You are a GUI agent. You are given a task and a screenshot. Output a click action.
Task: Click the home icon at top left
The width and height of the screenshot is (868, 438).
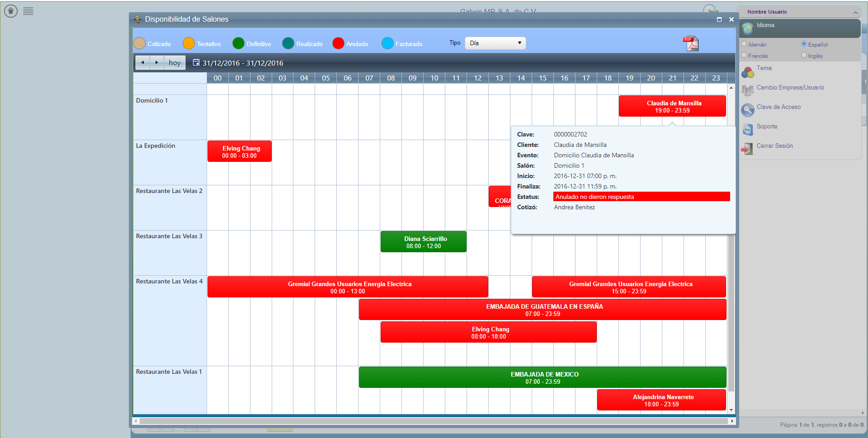[x=11, y=11]
